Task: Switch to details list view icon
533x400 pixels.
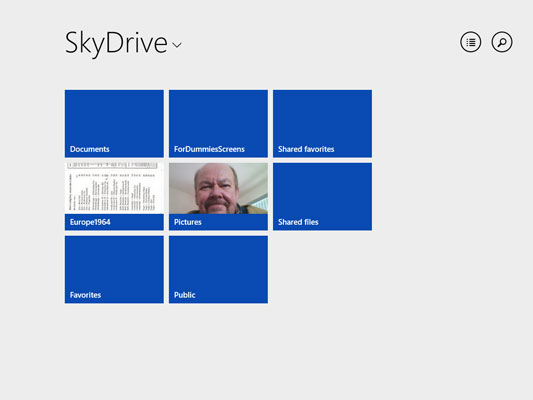Action: 470,42
